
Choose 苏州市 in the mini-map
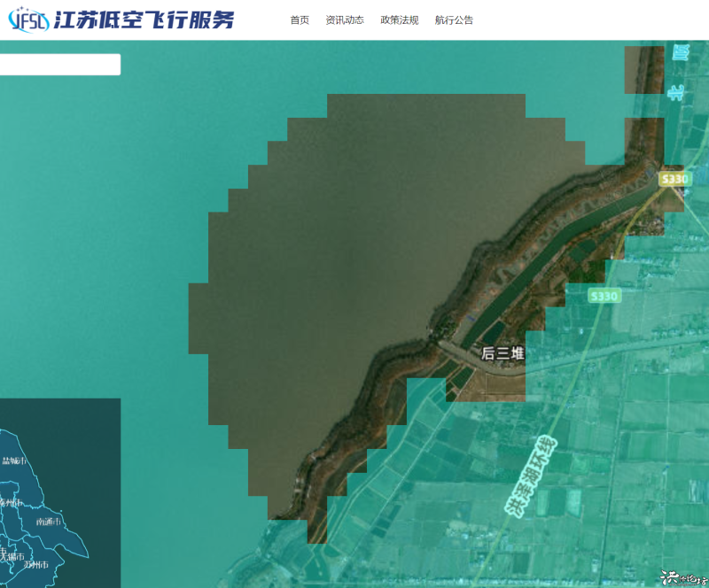(x=35, y=564)
